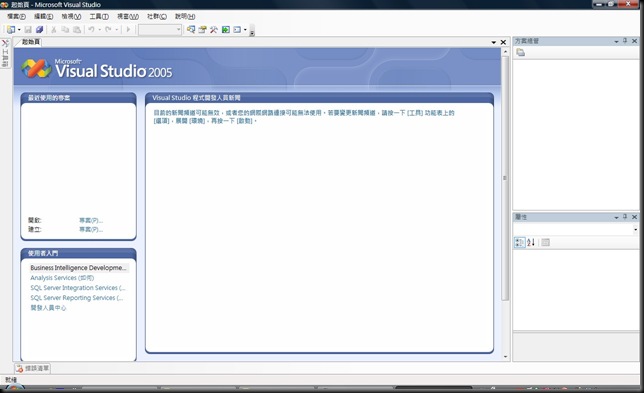
Task: Toggle Properties panel auto-hide pin
Action: point(625,217)
